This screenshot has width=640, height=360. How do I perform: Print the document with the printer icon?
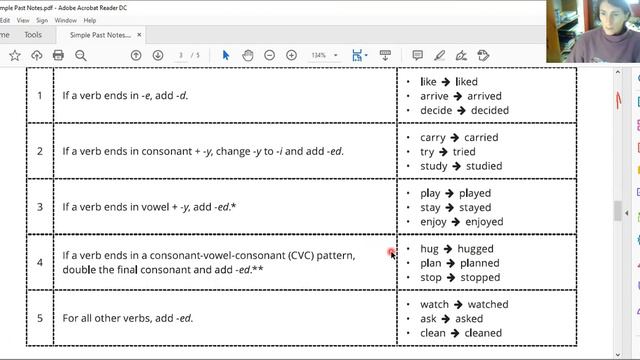coord(58,56)
